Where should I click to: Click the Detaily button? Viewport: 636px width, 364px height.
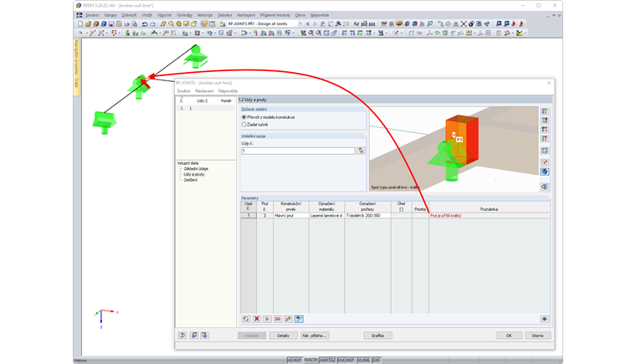(283, 336)
